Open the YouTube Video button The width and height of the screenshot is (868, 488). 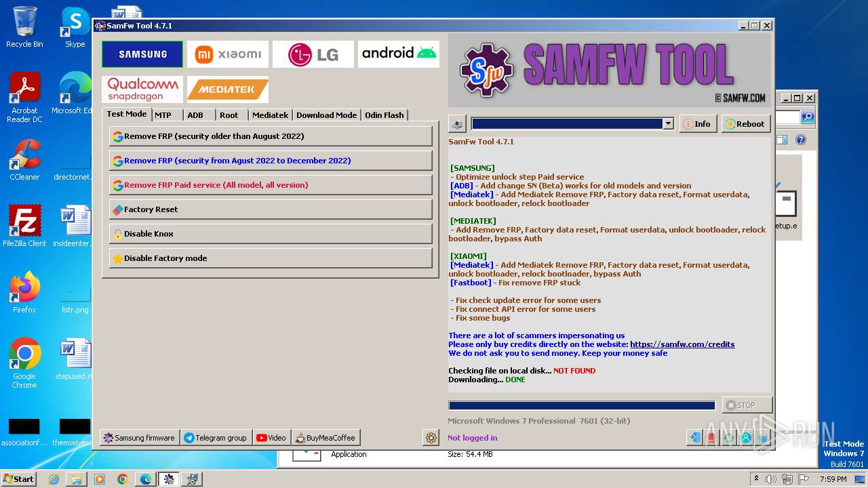coord(271,438)
